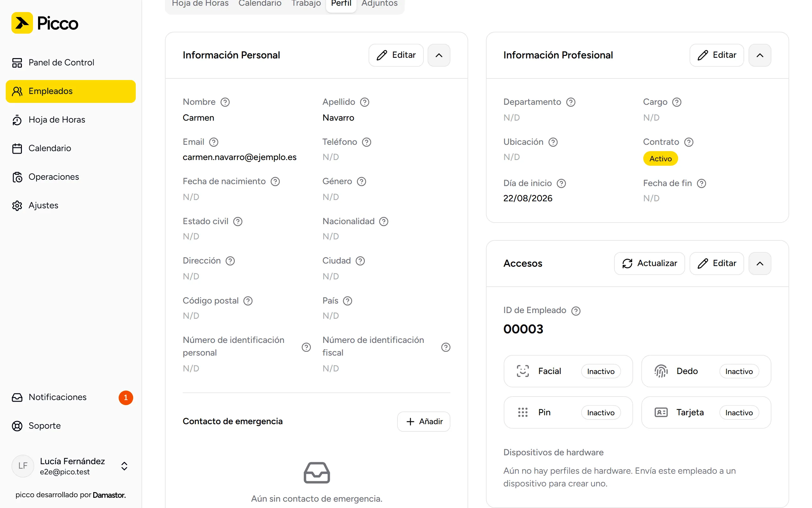The height and width of the screenshot is (508, 812).
Task: Show help for Número de identificación fiscal
Action: [446, 347]
